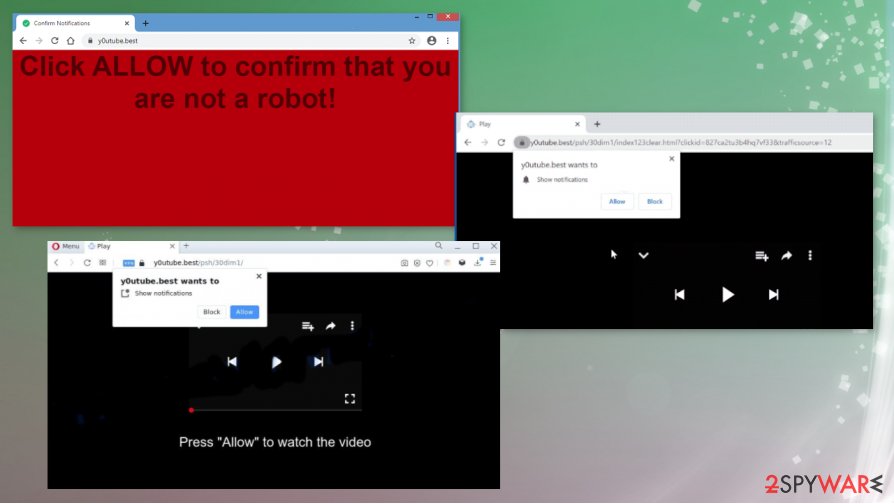Click share arrow in Opera video player

(331, 326)
